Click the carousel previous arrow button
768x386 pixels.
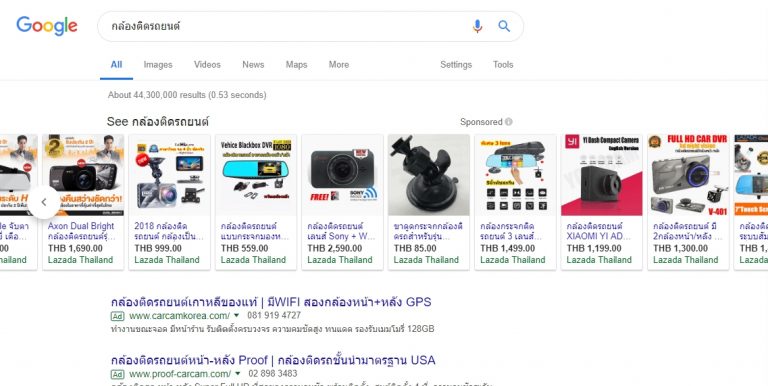[x=44, y=202]
